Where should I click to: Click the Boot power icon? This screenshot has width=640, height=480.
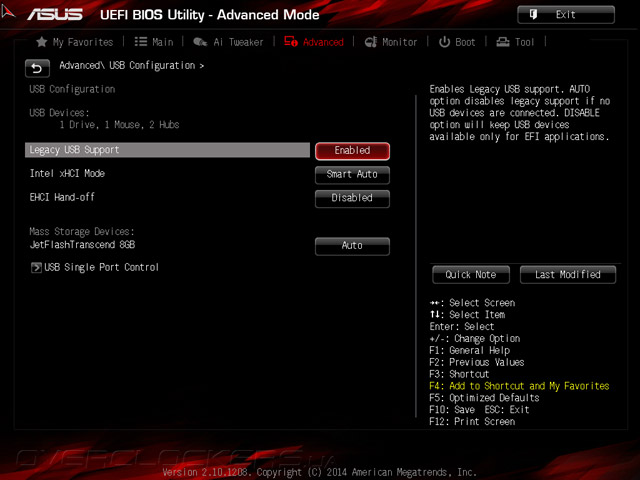[x=444, y=42]
